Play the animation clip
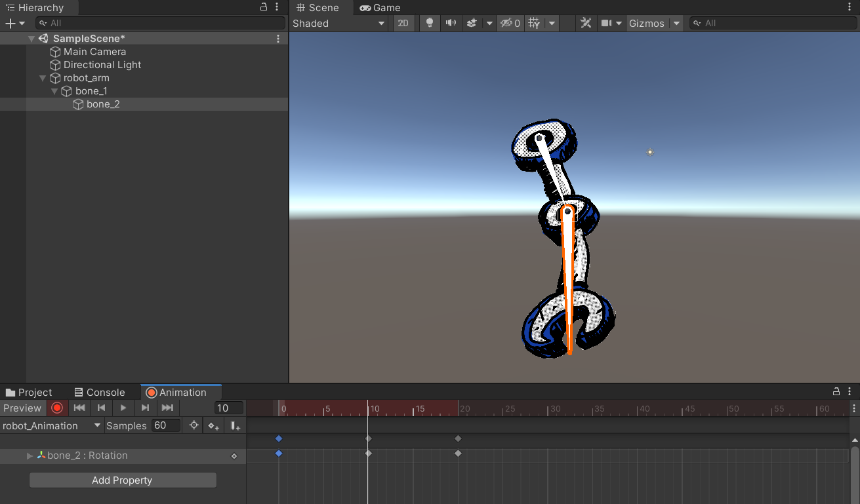860x504 pixels. click(x=123, y=408)
